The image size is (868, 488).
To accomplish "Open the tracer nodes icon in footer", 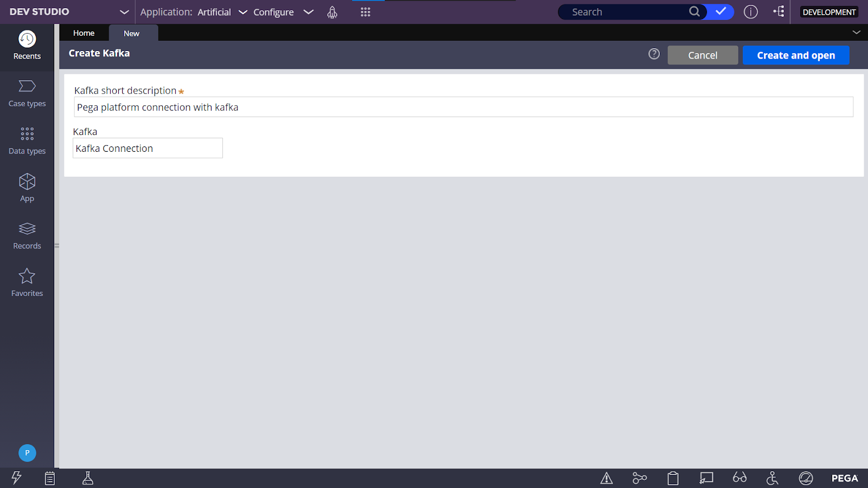I will click(x=640, y=478).
